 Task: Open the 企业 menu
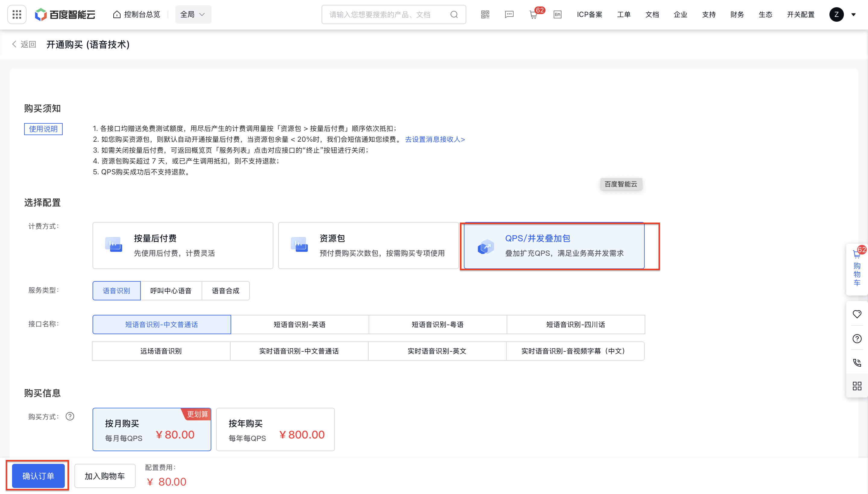click(x=681, y=14)
